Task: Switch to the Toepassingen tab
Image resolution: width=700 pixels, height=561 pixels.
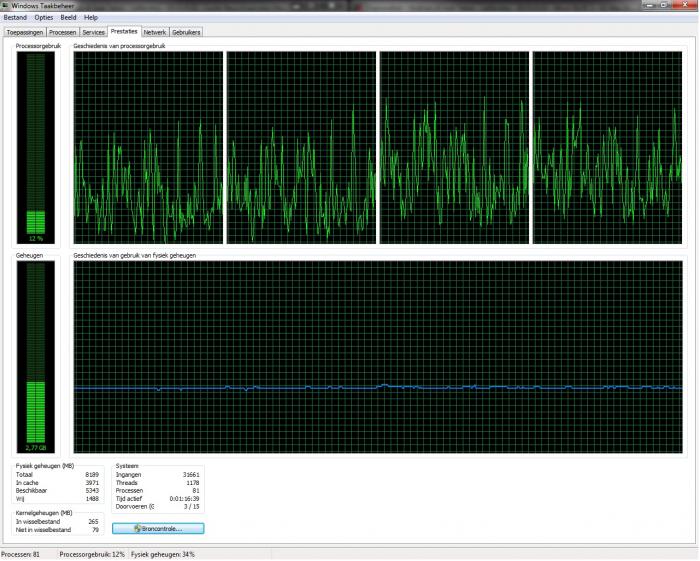Action: [24, 32]
